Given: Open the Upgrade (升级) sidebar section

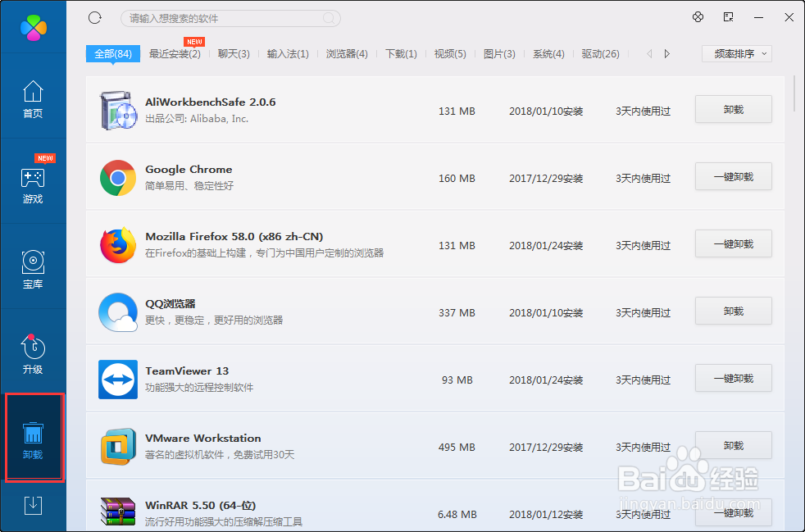Looking at the screenshot, I should (x=33, y=354).
